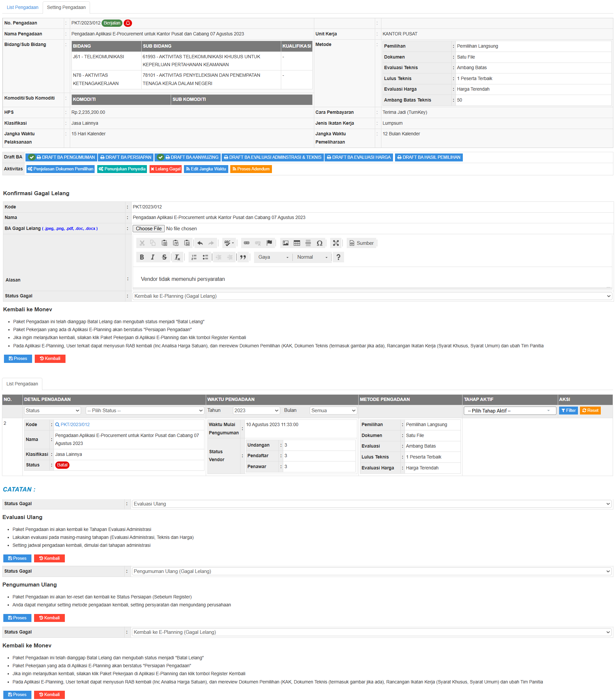The image size is (616, 700).
Task: Insert a hyperlink using the link icon
Action: coord(246,243)
